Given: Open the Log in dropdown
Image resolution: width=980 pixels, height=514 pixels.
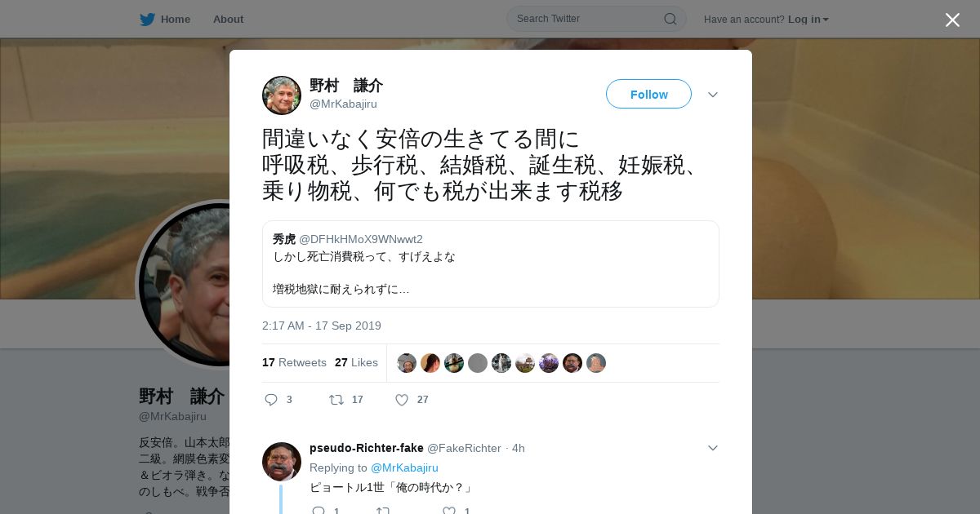Looking at the screenshot, I should [x=808, y=20].
